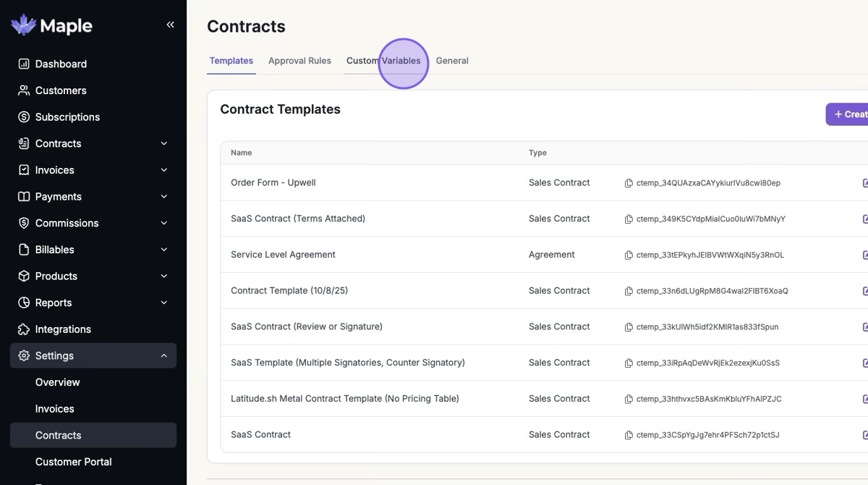Open the Latitude.sh Metal Contract Template row

tap(344, 399)
